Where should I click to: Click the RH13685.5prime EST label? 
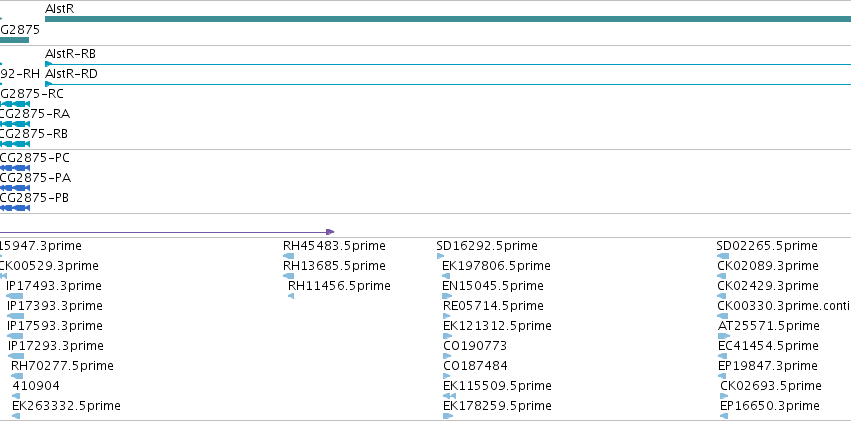coord(334,266)
